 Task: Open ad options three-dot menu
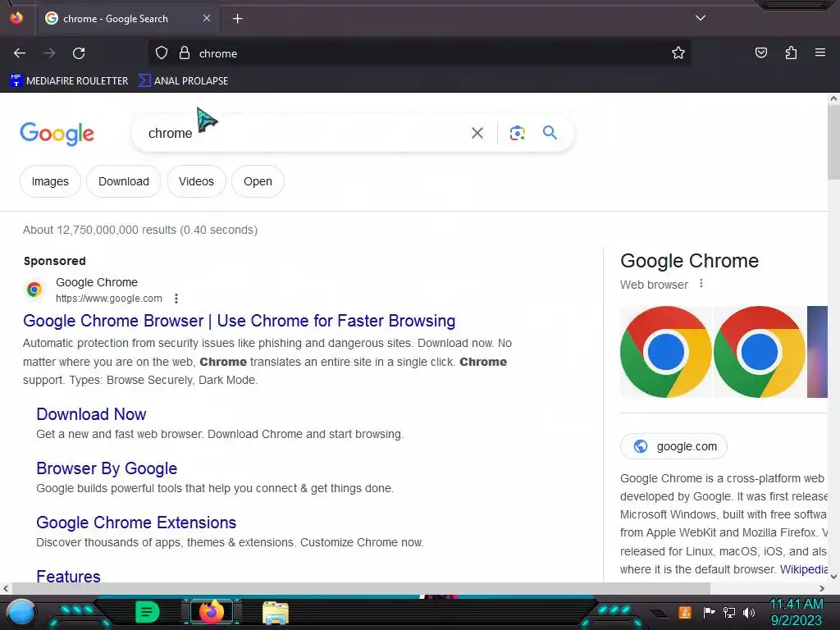[x=176, y=299]
